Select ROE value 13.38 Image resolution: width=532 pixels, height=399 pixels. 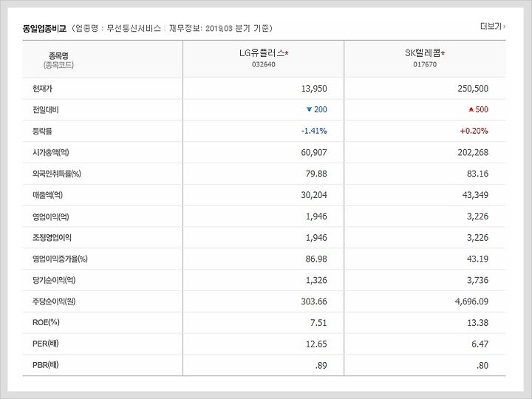pos(478,323)
